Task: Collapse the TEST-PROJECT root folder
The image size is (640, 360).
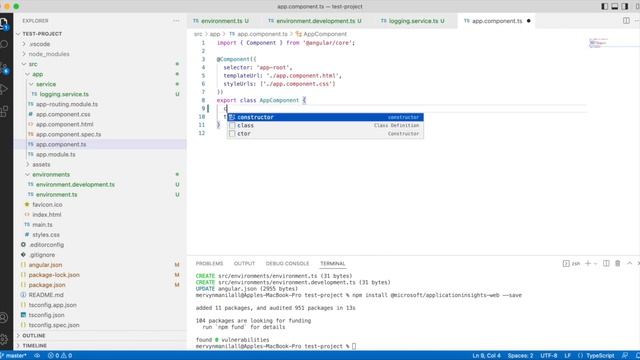Action: [100, 34]
